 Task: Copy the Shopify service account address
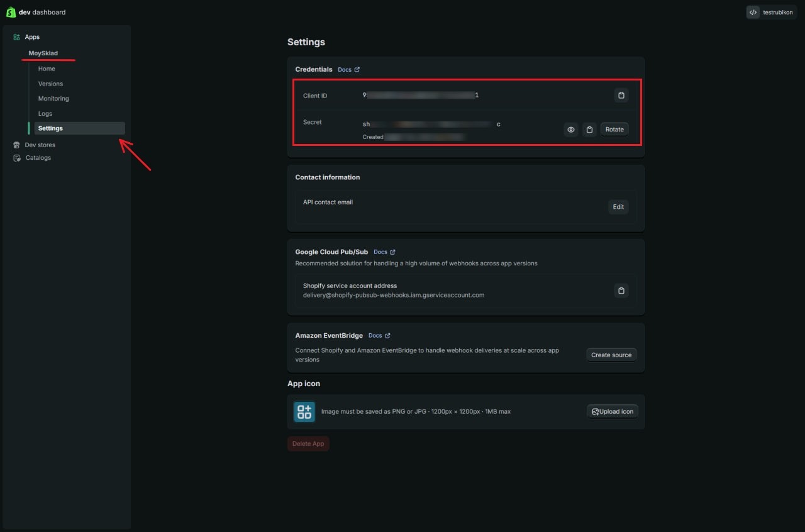click(x=621, y=291)
